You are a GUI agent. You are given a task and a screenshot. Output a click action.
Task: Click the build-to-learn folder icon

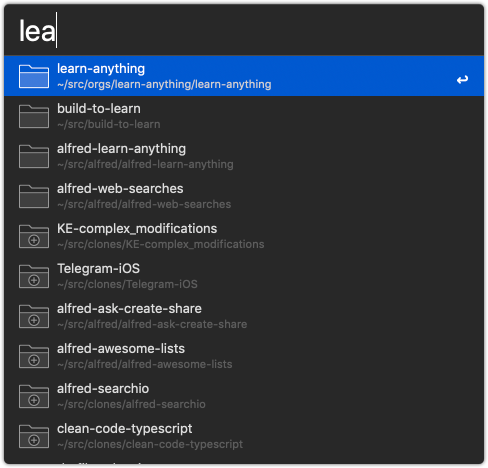click(34, 116)
